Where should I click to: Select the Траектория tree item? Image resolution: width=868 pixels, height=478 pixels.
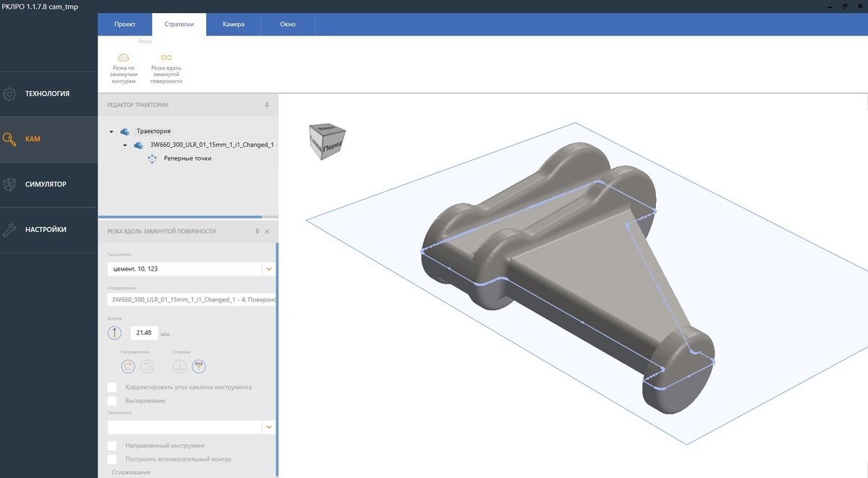point(153,132)
